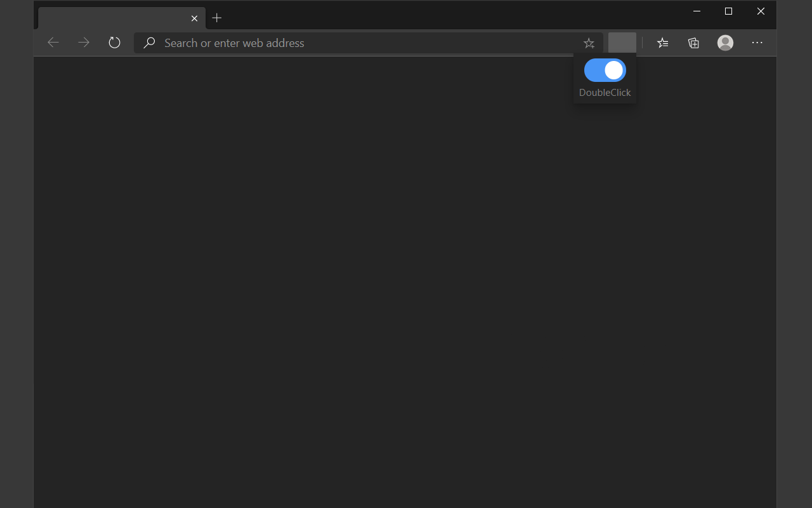Open a new tab with plus button
Screen dimensions: 812x508
(x=217, y=18)
